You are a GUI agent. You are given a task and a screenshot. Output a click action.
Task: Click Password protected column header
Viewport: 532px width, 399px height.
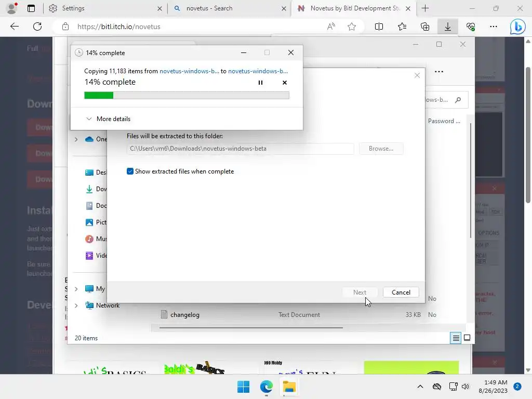tap(444, 121)
